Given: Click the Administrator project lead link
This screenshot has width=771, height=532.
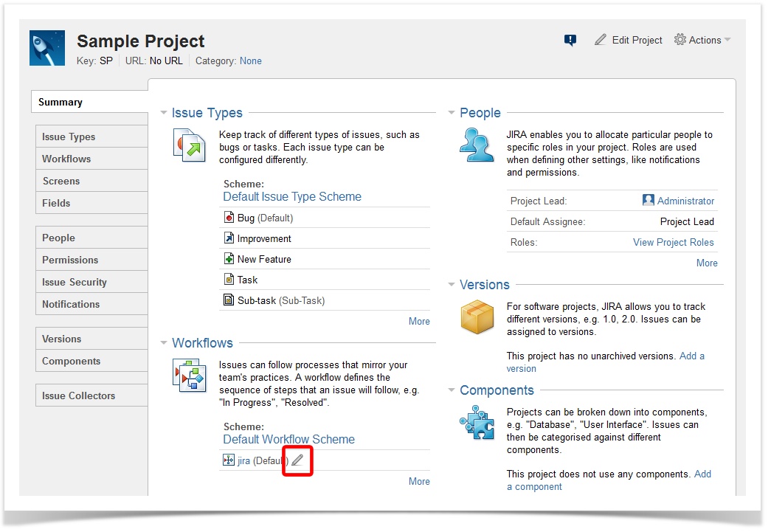Looking at the screenshot, I should (685, 201).
